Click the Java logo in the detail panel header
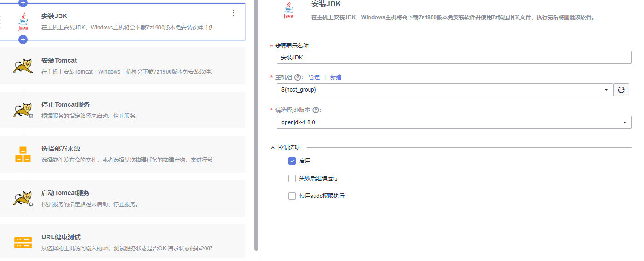 tap(288, 10)
